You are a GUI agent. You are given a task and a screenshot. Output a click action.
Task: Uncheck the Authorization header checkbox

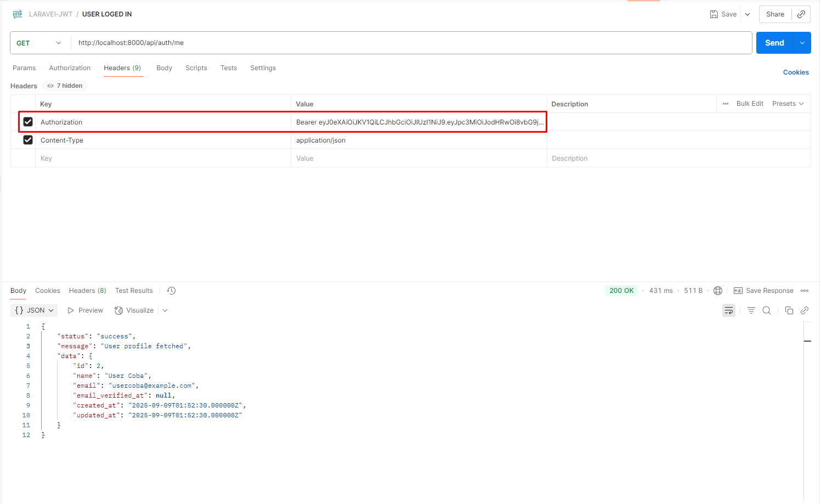click(x=28, y=122)
